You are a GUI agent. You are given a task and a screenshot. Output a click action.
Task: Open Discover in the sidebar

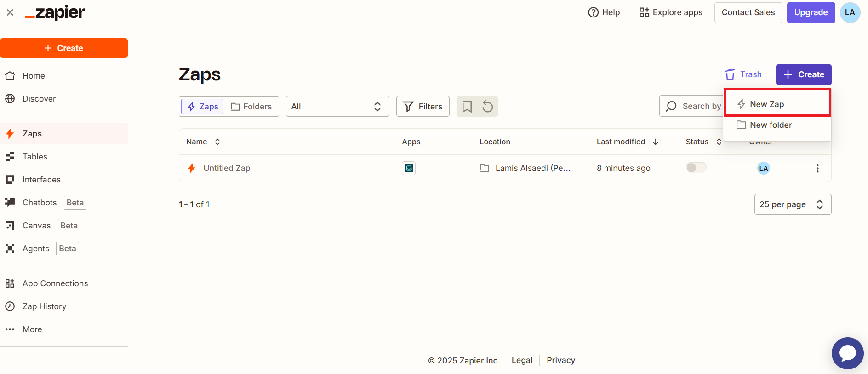(64, 99)
